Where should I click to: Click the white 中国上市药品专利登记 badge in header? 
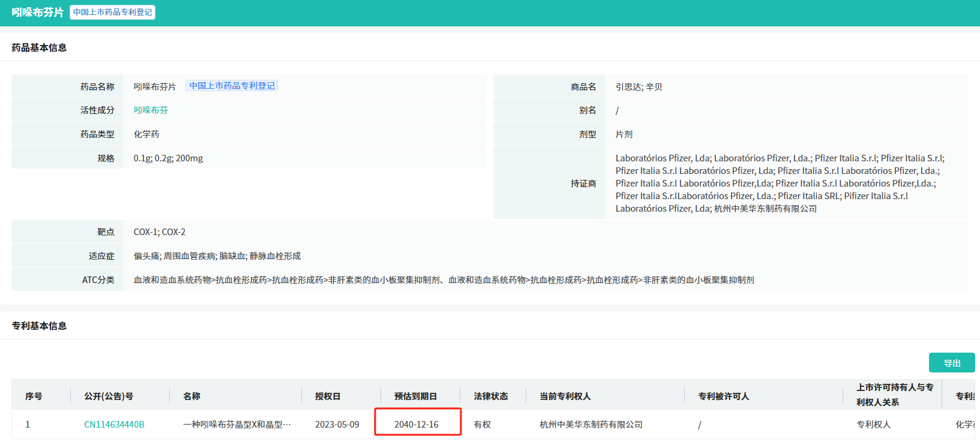point(112,12)
